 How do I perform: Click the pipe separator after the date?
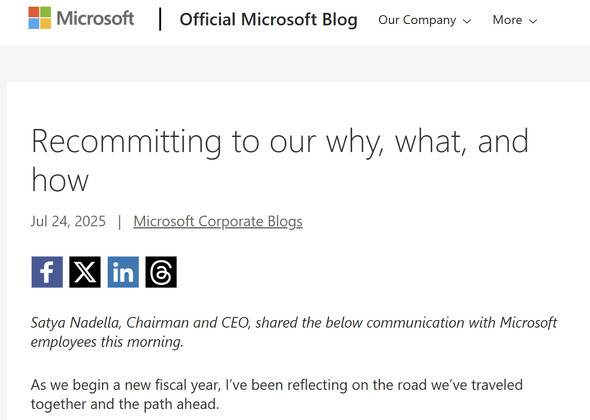click(120, 221)
